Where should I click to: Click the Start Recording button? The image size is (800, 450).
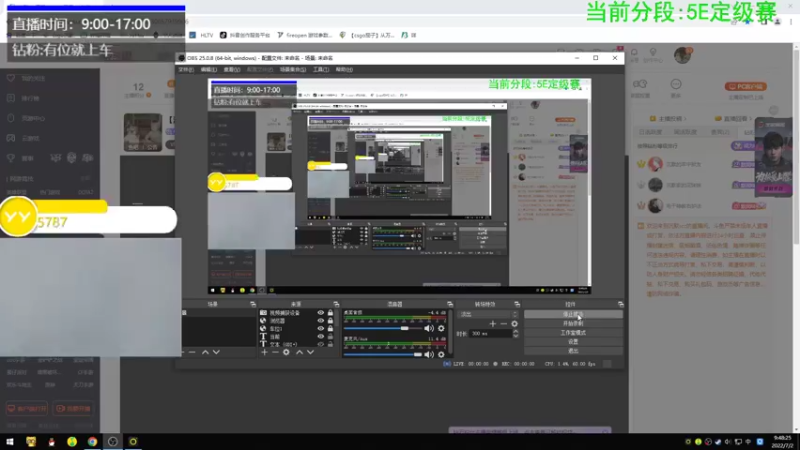coord(573,323)
